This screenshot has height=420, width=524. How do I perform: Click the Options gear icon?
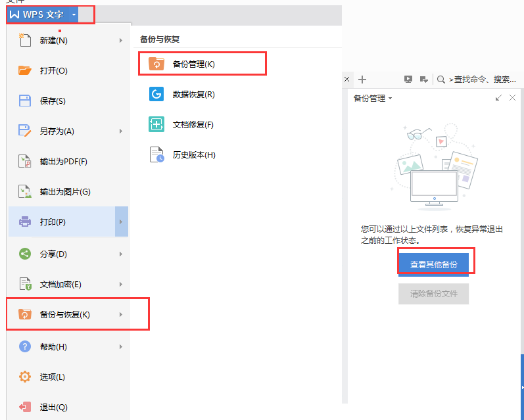click(x=25, y=377)
